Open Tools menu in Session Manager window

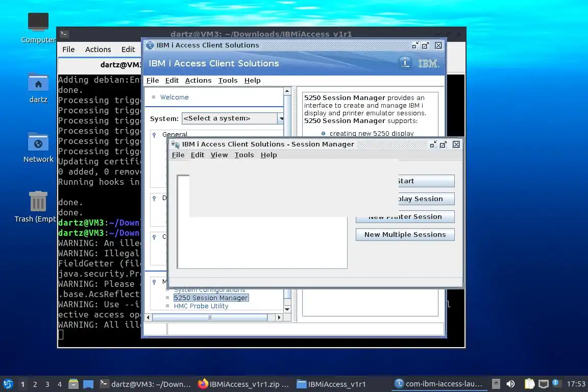tap(244, 155)
